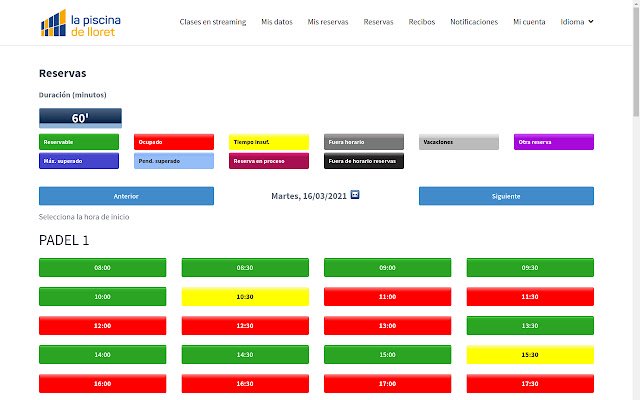Click the PADEL 1 court heading
Viewport: 640px width, 400px height.
point(64,240)
